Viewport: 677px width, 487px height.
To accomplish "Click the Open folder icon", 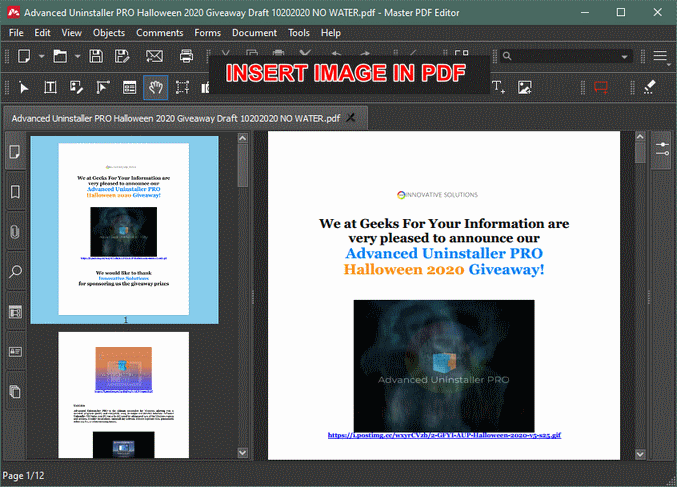I will click(x=60, y=56).
